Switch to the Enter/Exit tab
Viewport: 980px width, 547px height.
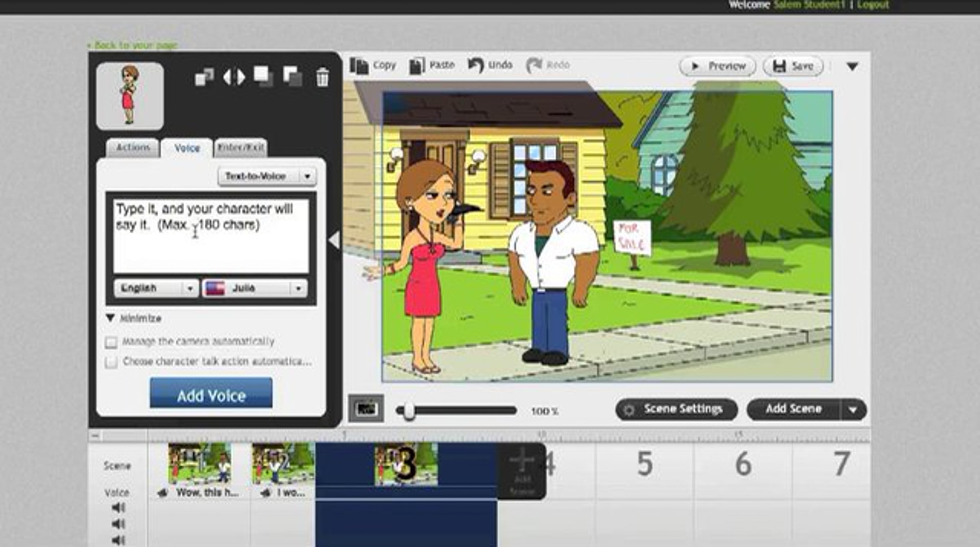pos(241,148)
